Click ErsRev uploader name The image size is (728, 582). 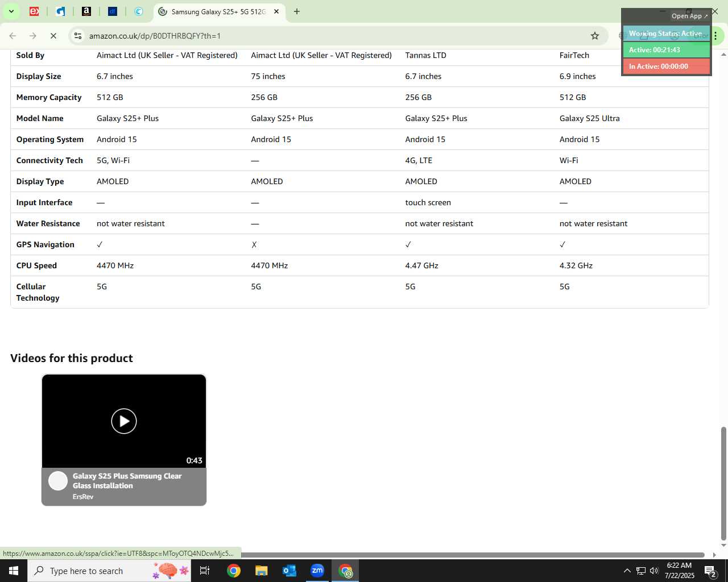pyautogui.click(x=83, y=497)
